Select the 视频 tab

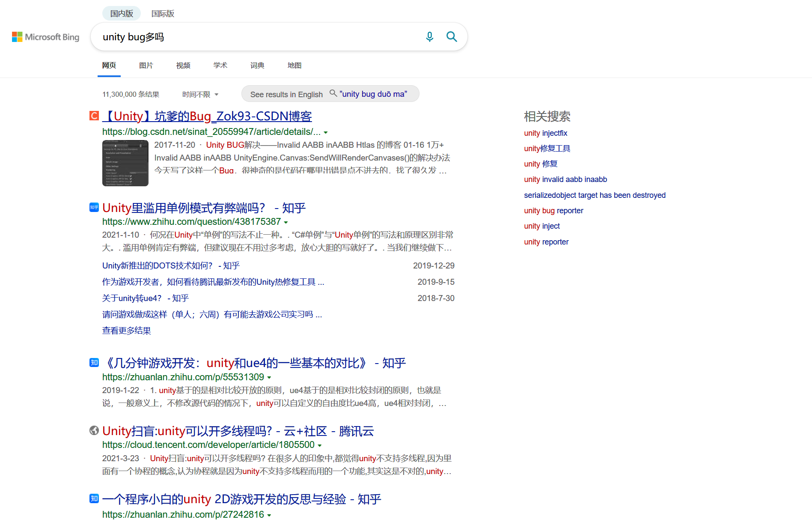point(183,65)
